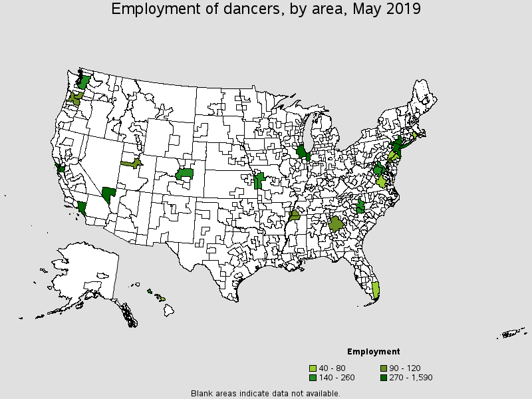This screenshot has width=532, height=399.
Task: Click the dark green Las Vegas area region
Action: (108, 194)
